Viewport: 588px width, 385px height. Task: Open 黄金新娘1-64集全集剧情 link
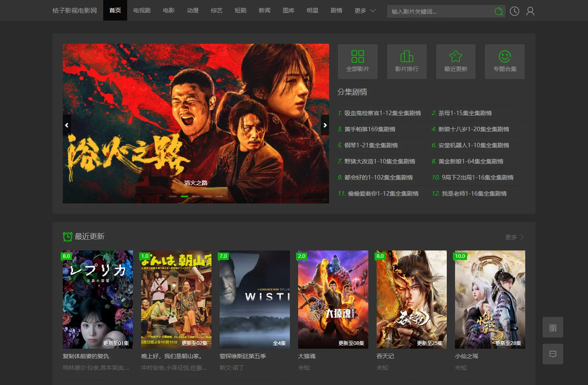471,161
